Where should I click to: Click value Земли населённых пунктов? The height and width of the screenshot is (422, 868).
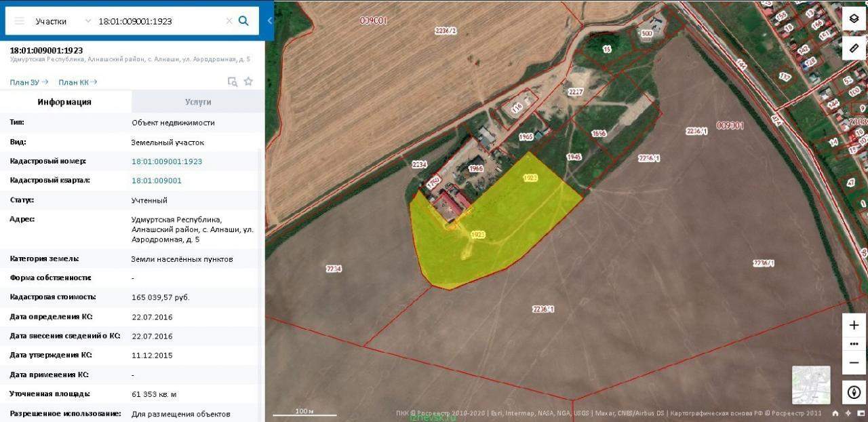click(x=182, y=259)
